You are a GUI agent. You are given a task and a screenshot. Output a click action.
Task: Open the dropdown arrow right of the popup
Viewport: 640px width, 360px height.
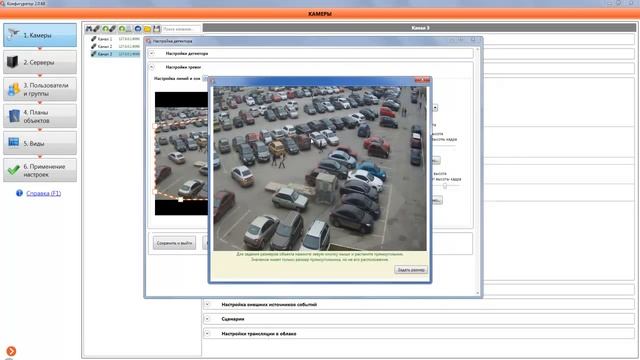[435, 108]
